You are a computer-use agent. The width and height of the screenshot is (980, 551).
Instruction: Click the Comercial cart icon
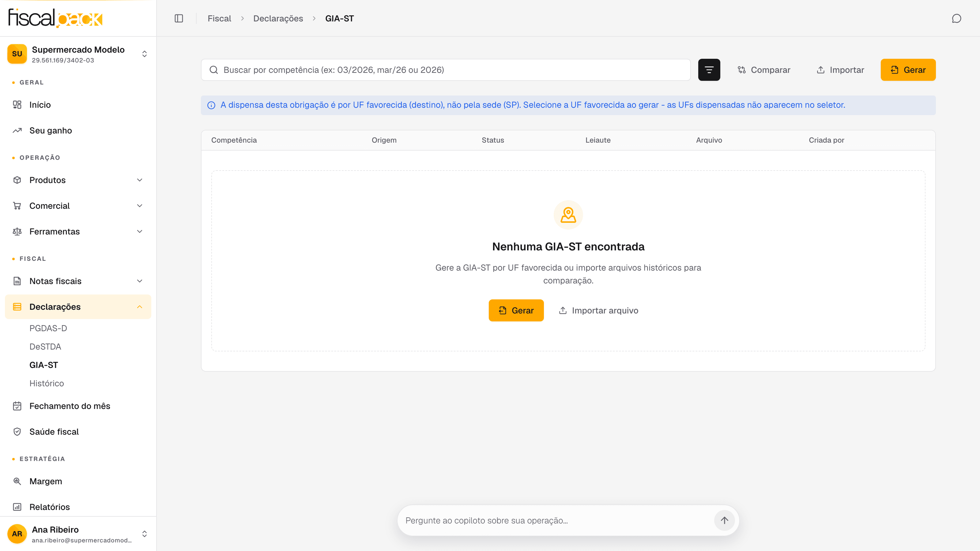[x=17, y=206]
